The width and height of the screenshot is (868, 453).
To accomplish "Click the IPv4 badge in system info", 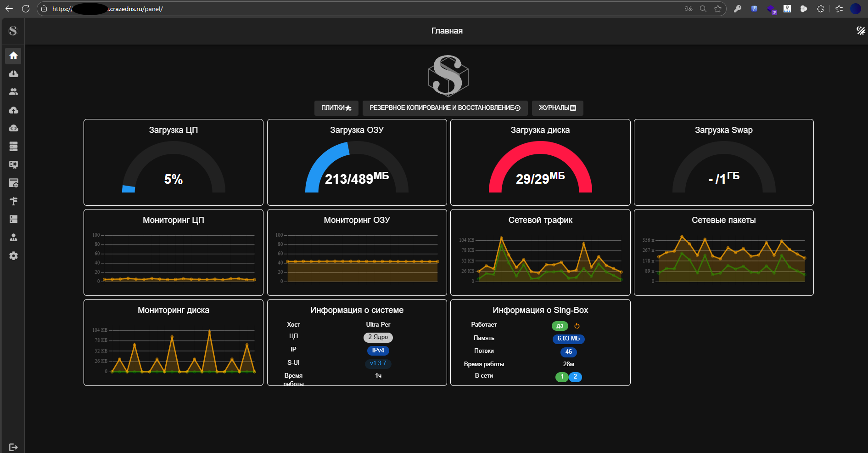I will 378,351.
